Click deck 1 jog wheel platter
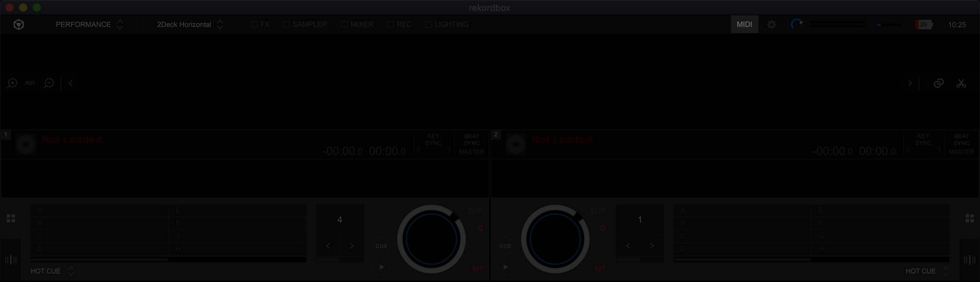Viewport: 980px width, 282px height. click(x=431, y=239)
